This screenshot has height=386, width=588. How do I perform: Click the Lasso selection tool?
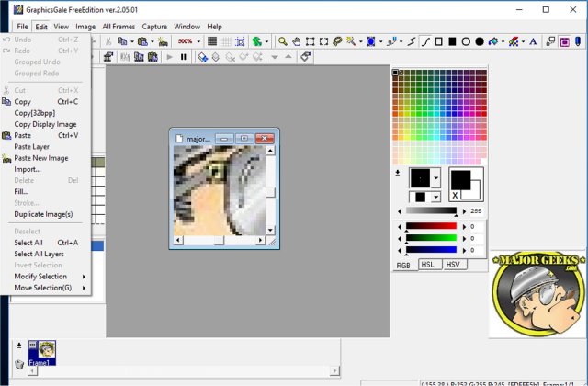click(x=338, y=41)
